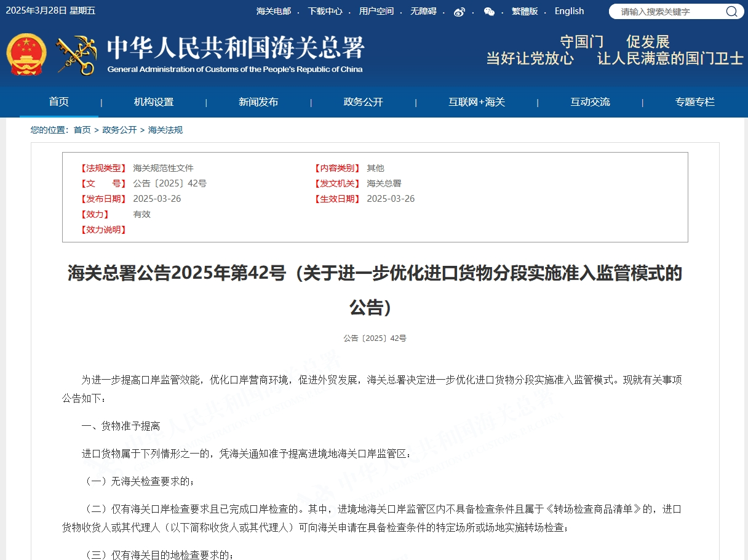The width and height of the screenshot is (748, 560).
Task: Open the WeChat sharing icon
Action: coord(488,11)
